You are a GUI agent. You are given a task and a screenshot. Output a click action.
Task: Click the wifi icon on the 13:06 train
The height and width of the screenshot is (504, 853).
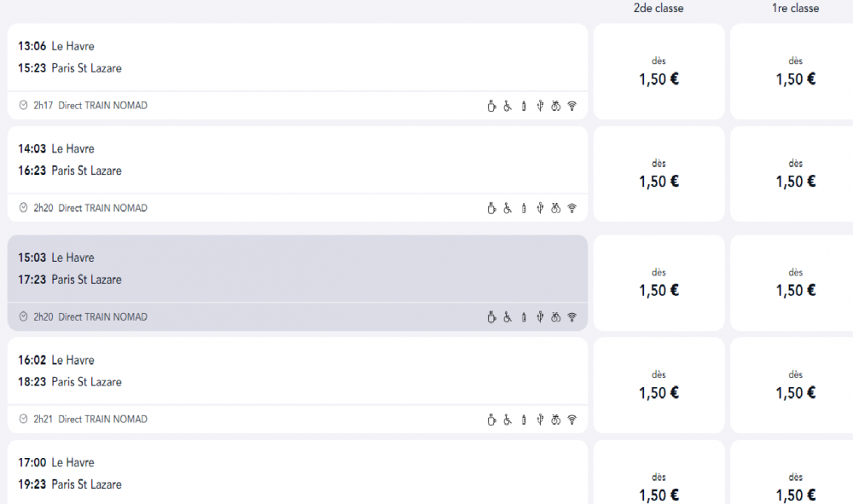tap(572, 106)
